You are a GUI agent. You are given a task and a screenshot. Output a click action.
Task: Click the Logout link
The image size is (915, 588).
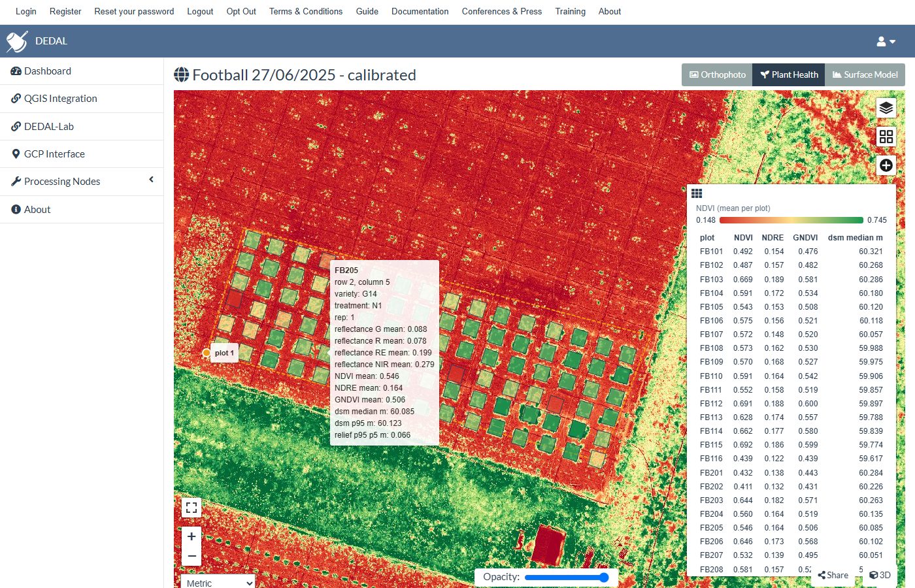[200, 11]
